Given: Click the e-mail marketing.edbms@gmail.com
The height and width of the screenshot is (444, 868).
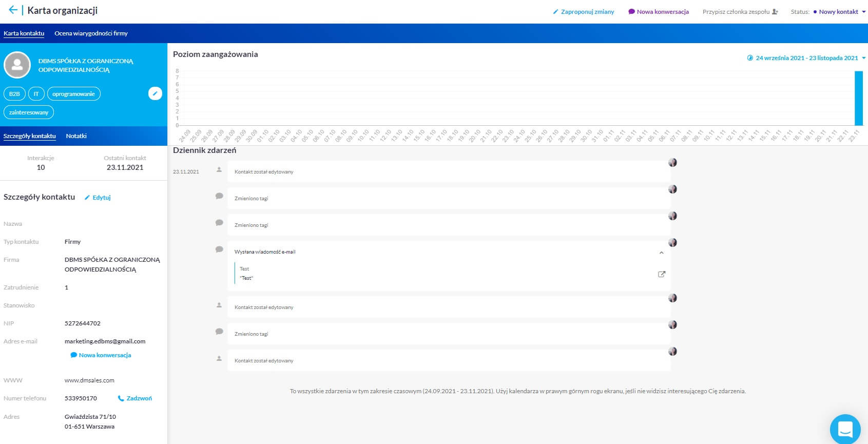Looking at the screenshot, I should 105,341.
